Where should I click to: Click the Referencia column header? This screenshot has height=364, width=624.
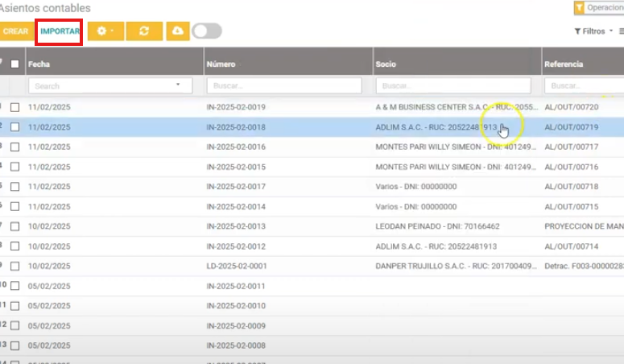(564, 64)
